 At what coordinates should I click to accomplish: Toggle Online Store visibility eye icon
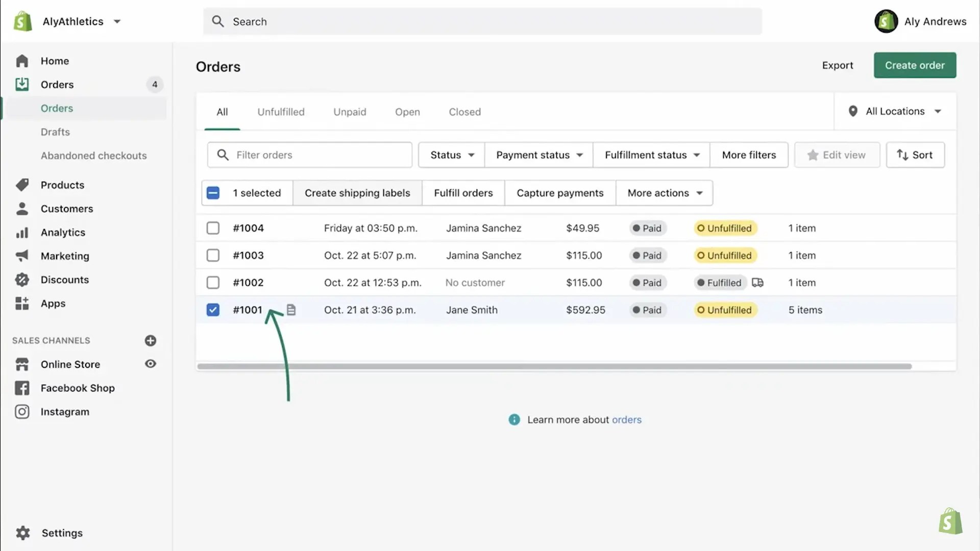click(150, 364)
